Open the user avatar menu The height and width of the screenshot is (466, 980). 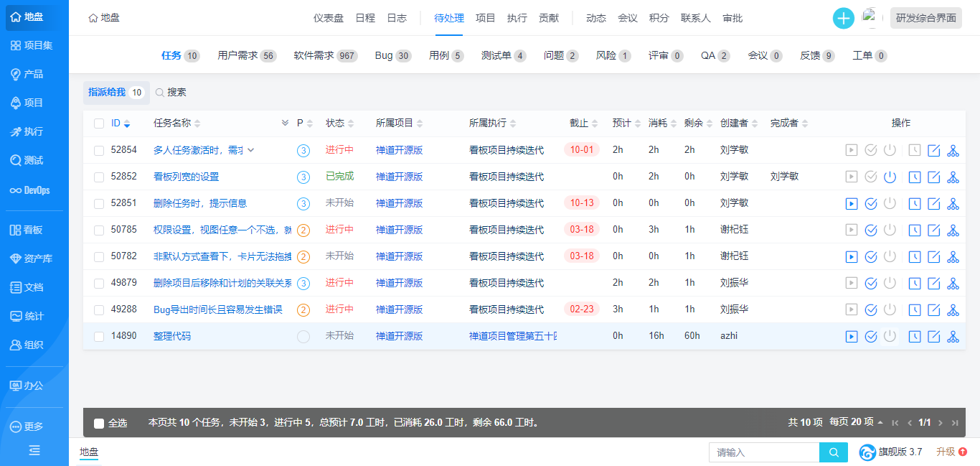(871, 17)
